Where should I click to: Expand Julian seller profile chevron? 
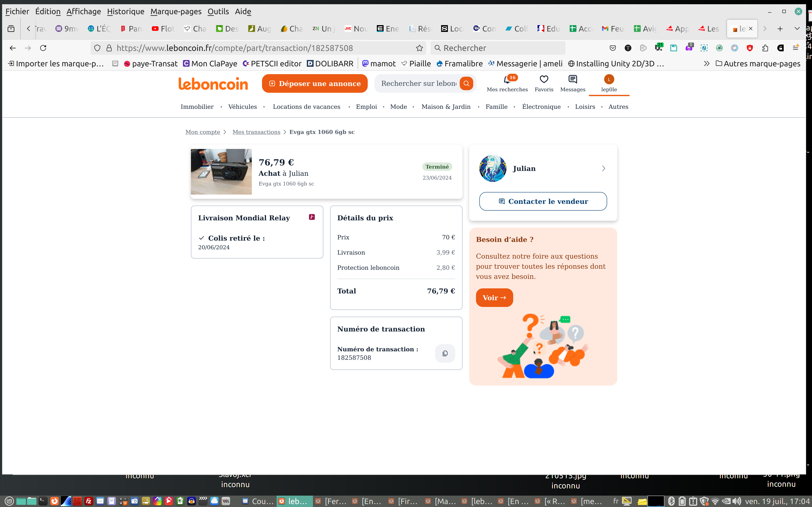(603, 168)
